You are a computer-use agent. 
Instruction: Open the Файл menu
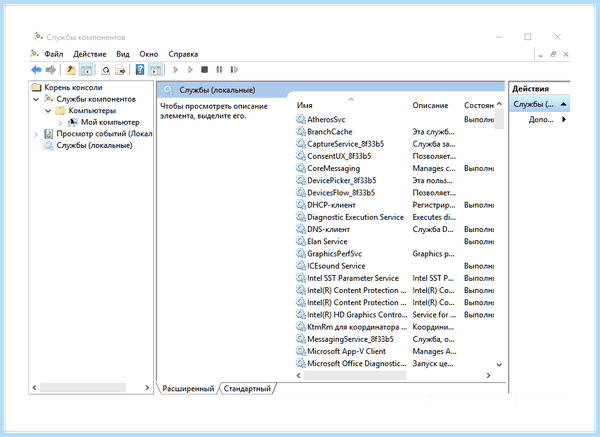pyautogui.click(x=54, y=54)
